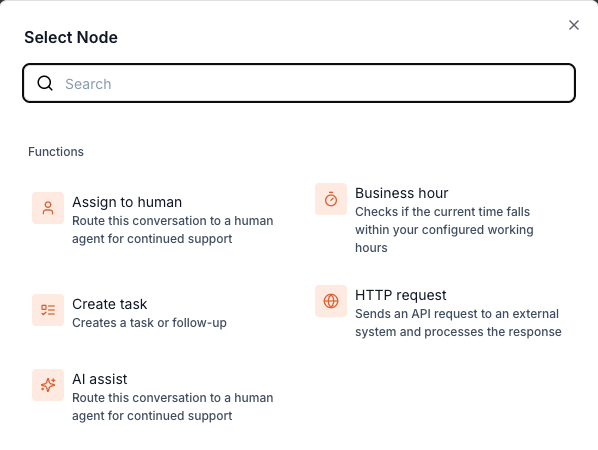This screenshot has width=598, height=450.
Task: Click the Select Node dialog heading
Action: pos(71,37)
